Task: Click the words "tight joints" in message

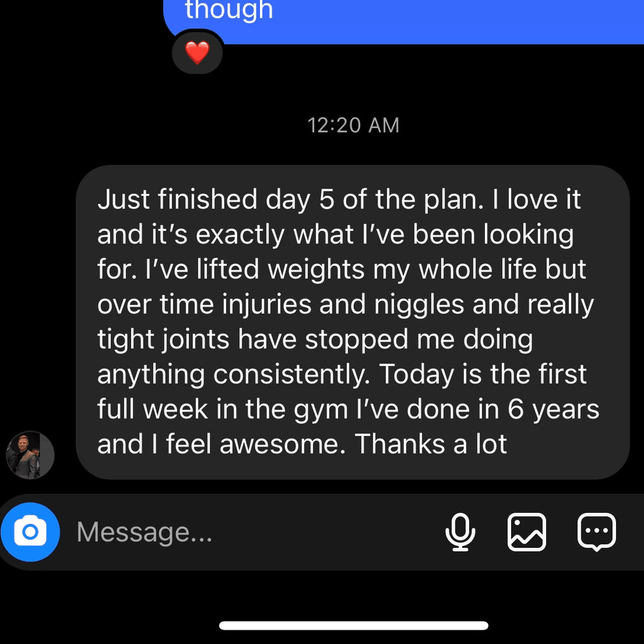Action: pos(163,340)
